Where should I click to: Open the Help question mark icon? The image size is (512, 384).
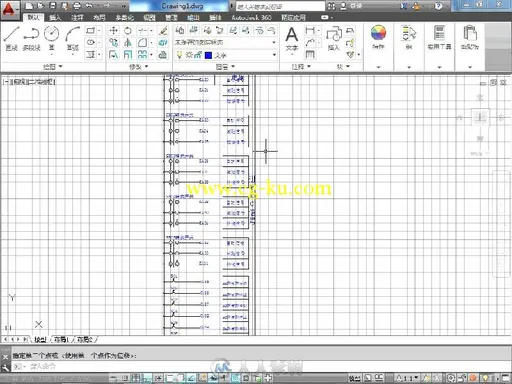tap(438, 6)
